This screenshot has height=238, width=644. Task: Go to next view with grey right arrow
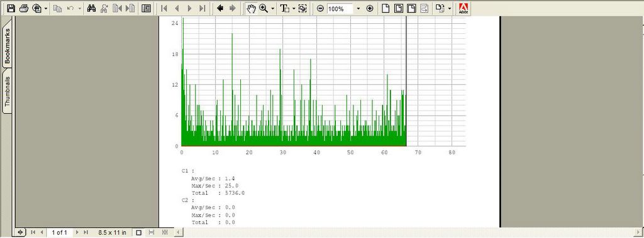coord(233,8)
